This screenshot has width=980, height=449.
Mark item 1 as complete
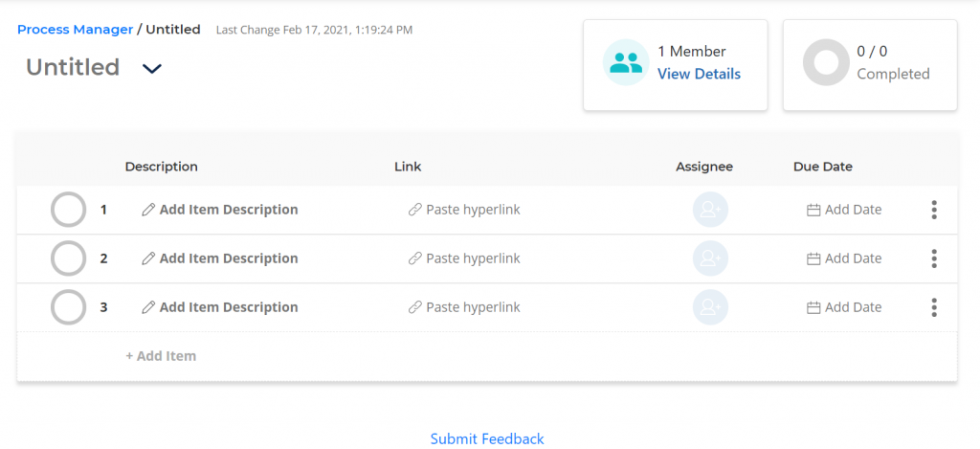(68, 210)
